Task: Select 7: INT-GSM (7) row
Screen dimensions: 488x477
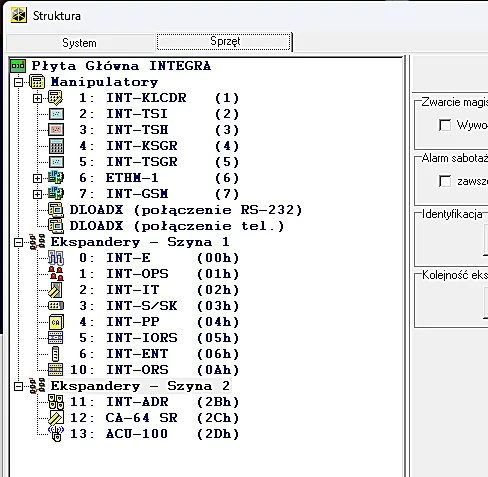Action: [x=159, y=194]
